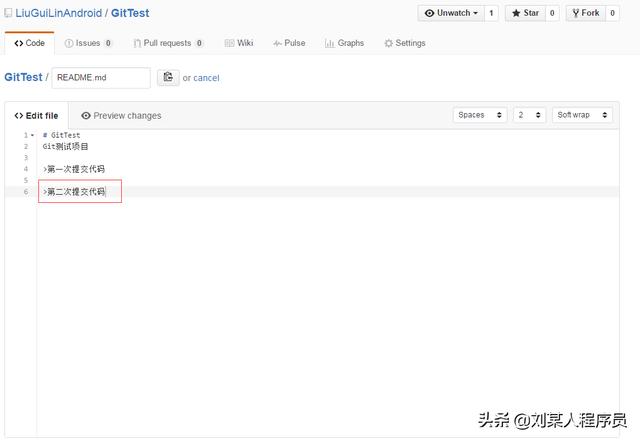
Task: Click line 6 text '>第二次提交代码'
Action: pos(74,192)
